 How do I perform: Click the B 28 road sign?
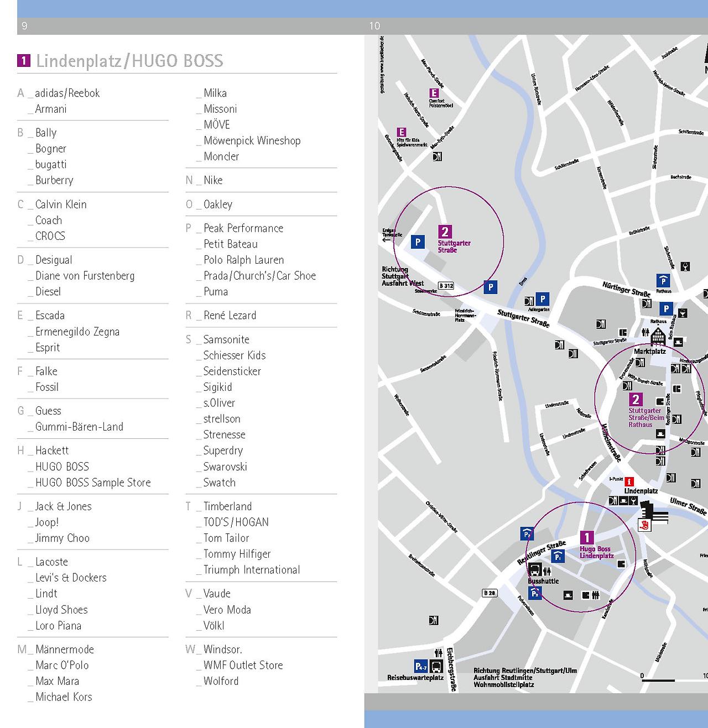pyautogui.click(x=490, y=593)
